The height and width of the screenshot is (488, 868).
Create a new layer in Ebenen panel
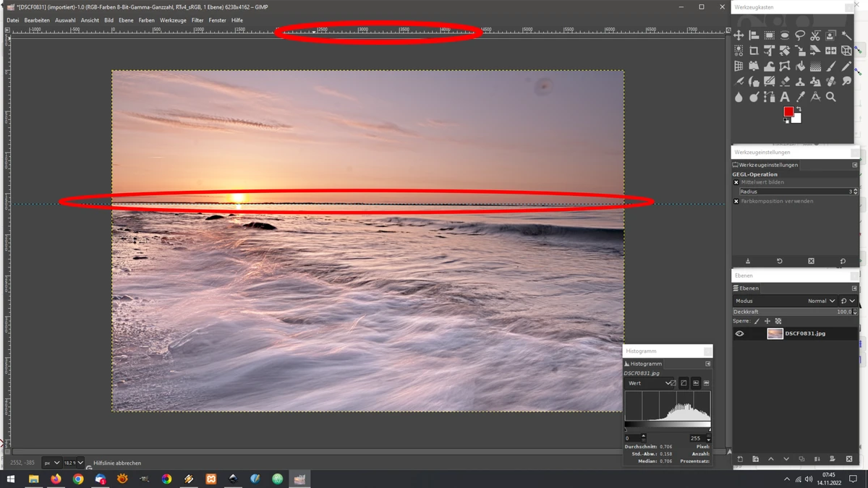740,459
